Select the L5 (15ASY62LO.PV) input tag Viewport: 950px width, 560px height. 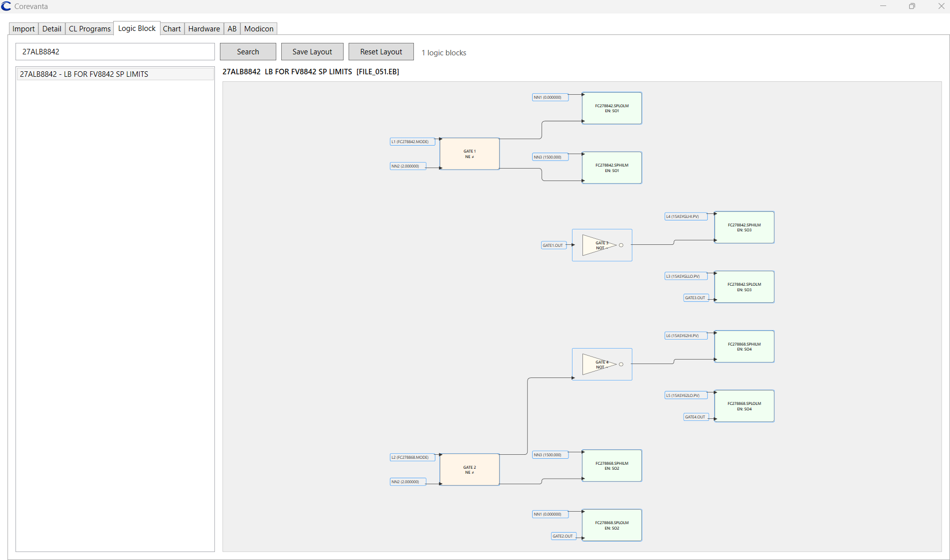point(685,395)
